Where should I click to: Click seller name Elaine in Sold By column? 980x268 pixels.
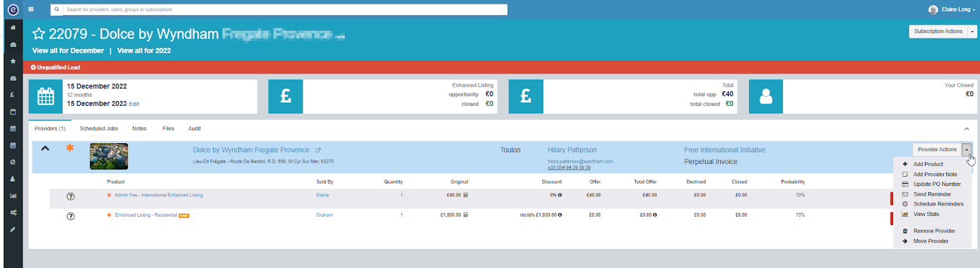323,195
